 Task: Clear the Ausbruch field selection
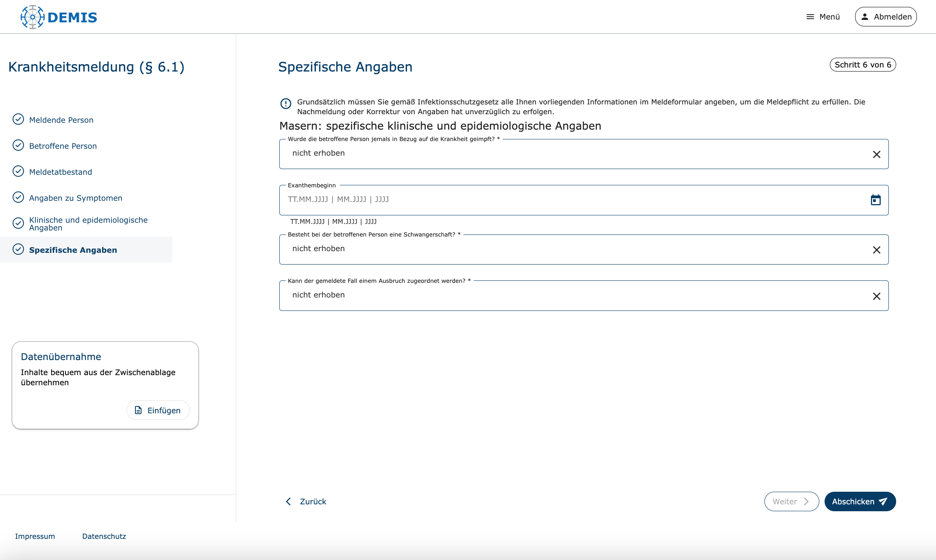(x=876, y=296)
